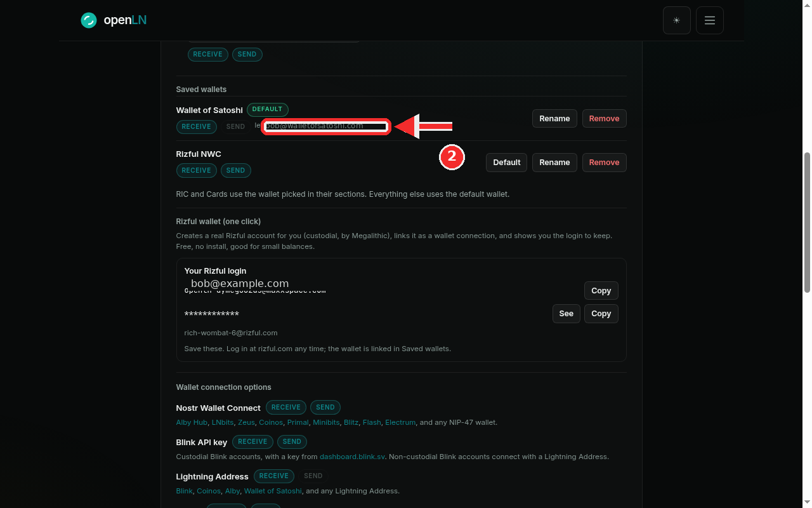Open the LNbits link
Viewport: 812px width, 508px height.
(x=223, y=422)
